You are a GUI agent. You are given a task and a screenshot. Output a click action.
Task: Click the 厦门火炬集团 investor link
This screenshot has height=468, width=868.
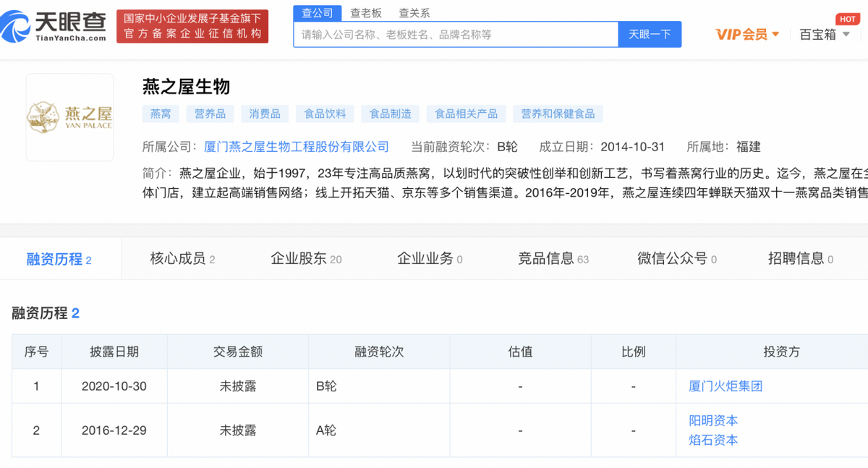click(727, 386)
